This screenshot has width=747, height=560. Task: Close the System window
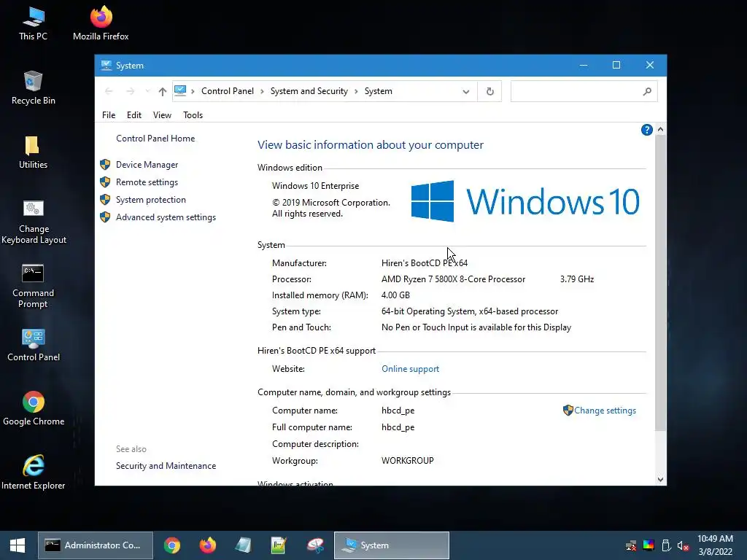tap(650, 65)
